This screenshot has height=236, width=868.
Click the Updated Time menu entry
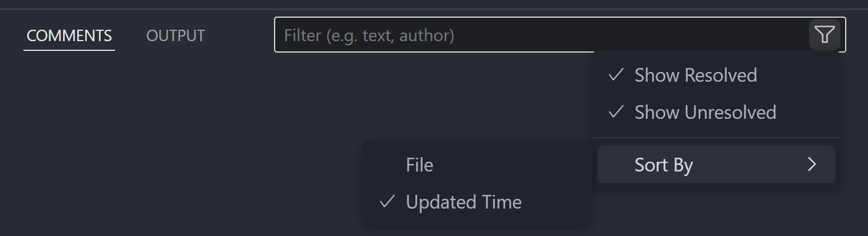coord(463,202)
